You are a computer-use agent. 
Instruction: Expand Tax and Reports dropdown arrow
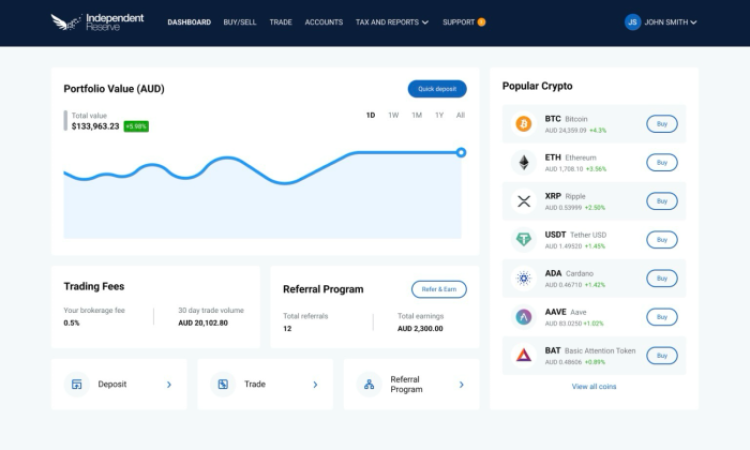tap(426, 22)
